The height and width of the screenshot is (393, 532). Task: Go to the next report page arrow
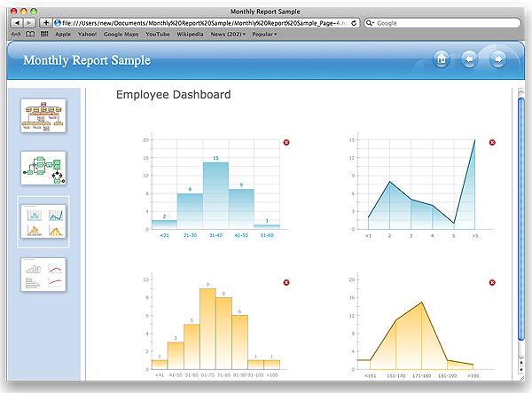tap(498, 59)
